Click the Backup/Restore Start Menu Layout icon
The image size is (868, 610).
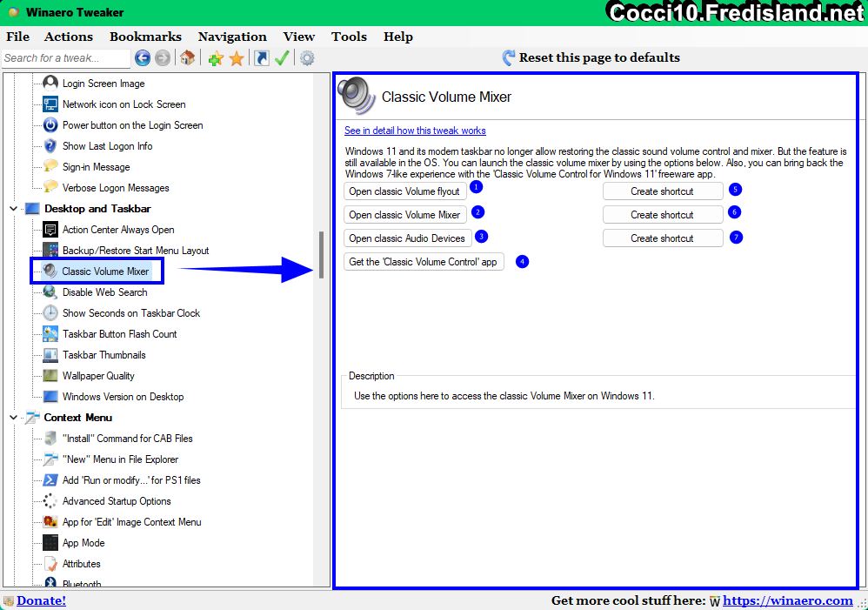(50, 251)
